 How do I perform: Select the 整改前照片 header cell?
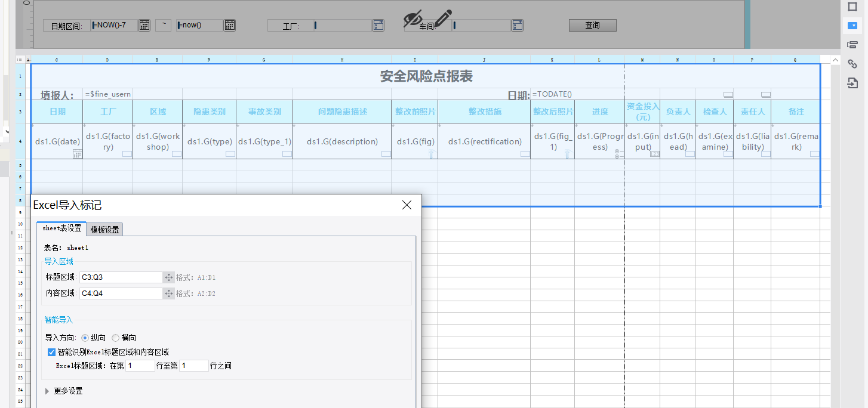(415, 112)
